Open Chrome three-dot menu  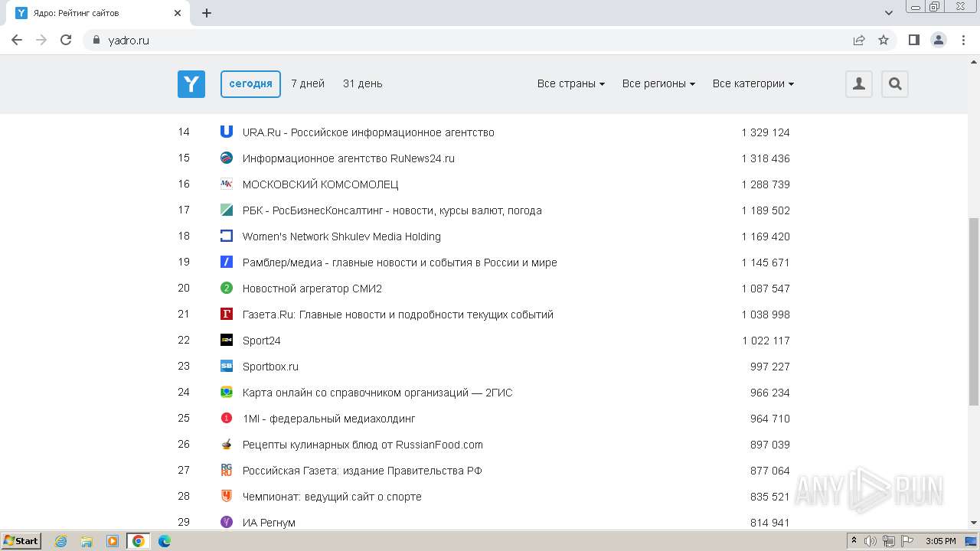[x=964, y=40]
